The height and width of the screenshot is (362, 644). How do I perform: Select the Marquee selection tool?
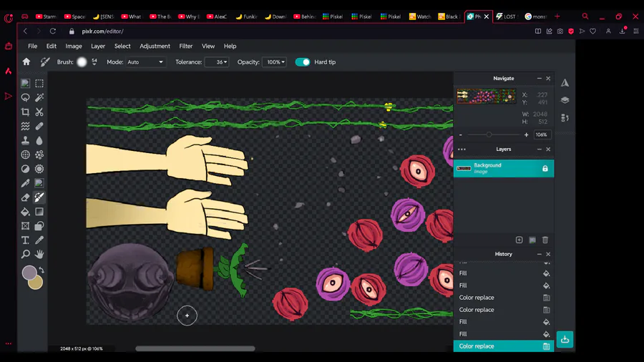pyautogui.click(x=39, y=83)
